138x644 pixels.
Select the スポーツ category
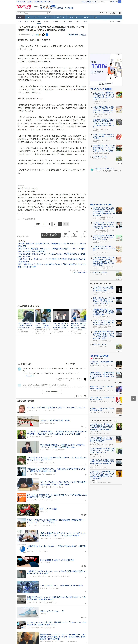point(56,21)
